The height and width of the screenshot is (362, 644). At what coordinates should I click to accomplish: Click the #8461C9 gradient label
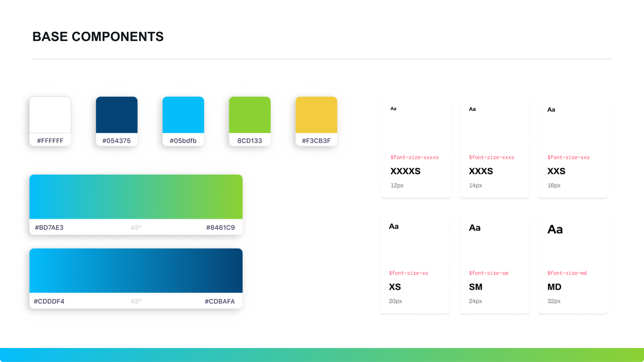pos(221,228)
